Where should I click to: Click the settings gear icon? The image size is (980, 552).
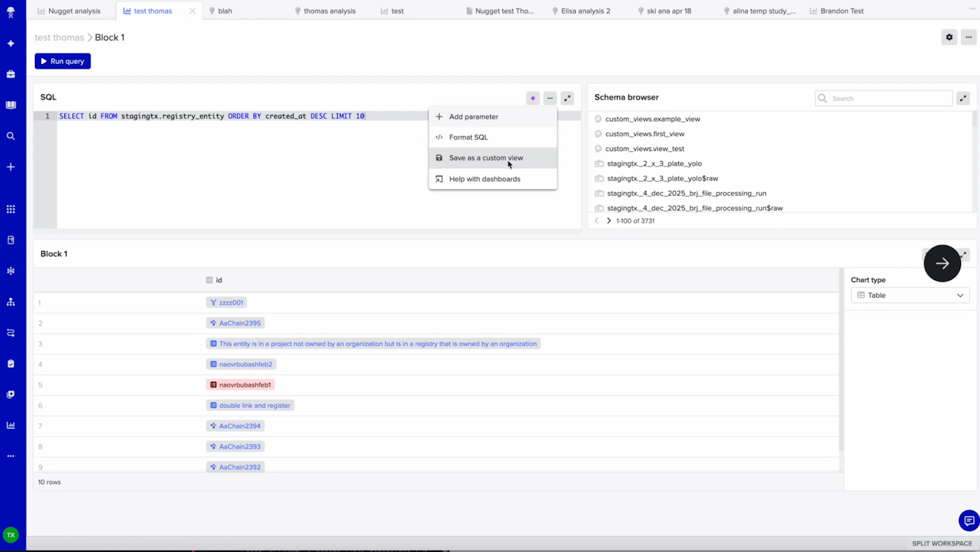949,37
